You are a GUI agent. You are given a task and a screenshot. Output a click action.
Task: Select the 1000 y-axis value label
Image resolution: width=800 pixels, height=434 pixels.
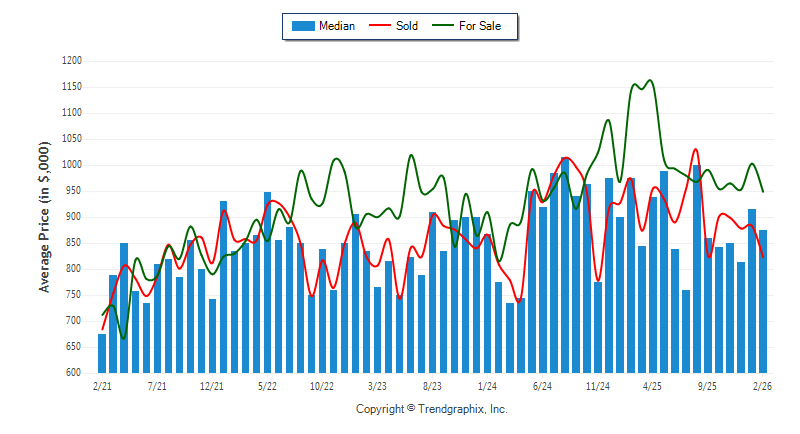point(70,165)
